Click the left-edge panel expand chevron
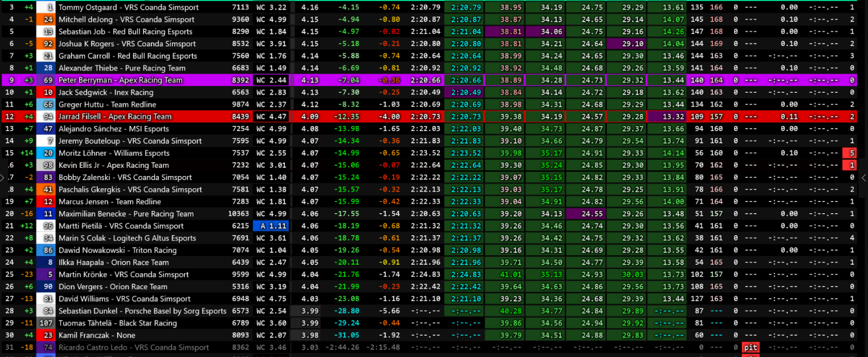This screenshot has width=868, height=357. (3, 177)
